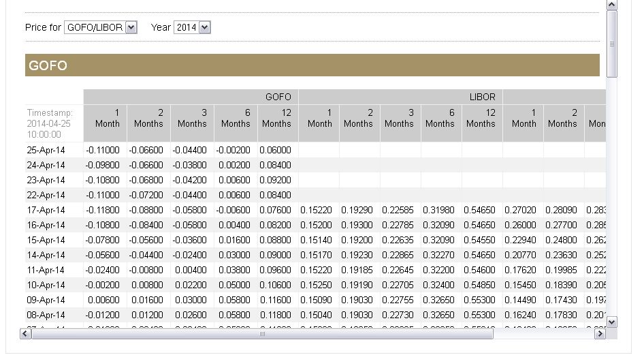Click the 0.16240 value in 08-Apr-14 row
The image size is (644, 355).
click(x=520, y=315)
